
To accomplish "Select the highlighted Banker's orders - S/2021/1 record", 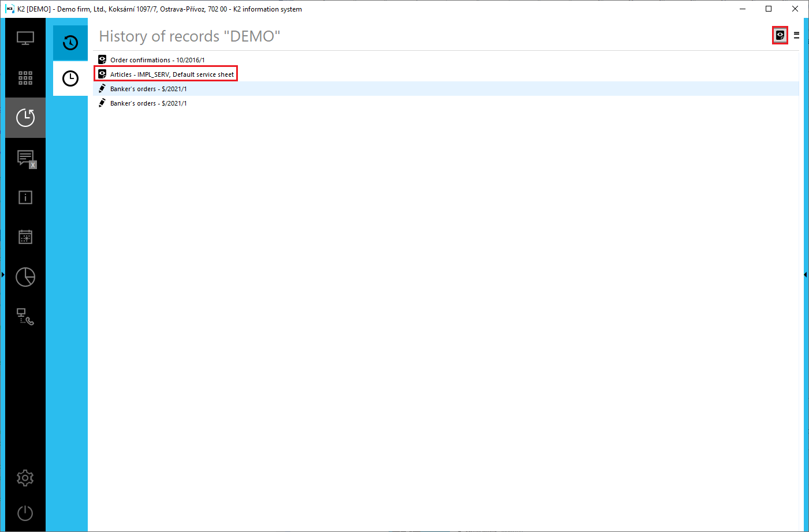I will click(446, 88).
